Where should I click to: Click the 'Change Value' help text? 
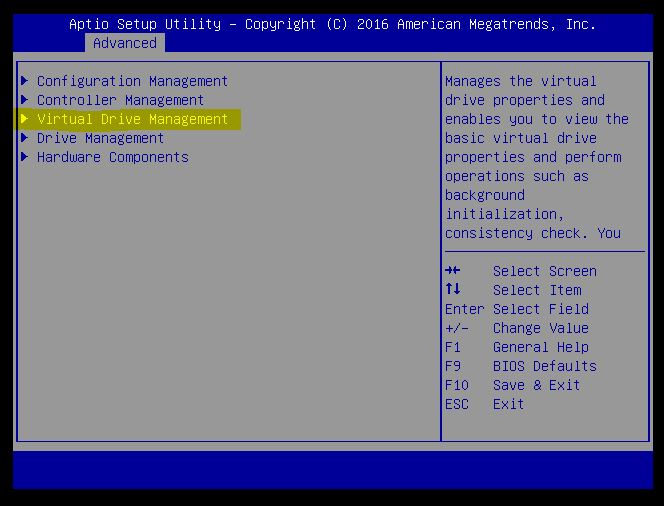click(541, 328)
